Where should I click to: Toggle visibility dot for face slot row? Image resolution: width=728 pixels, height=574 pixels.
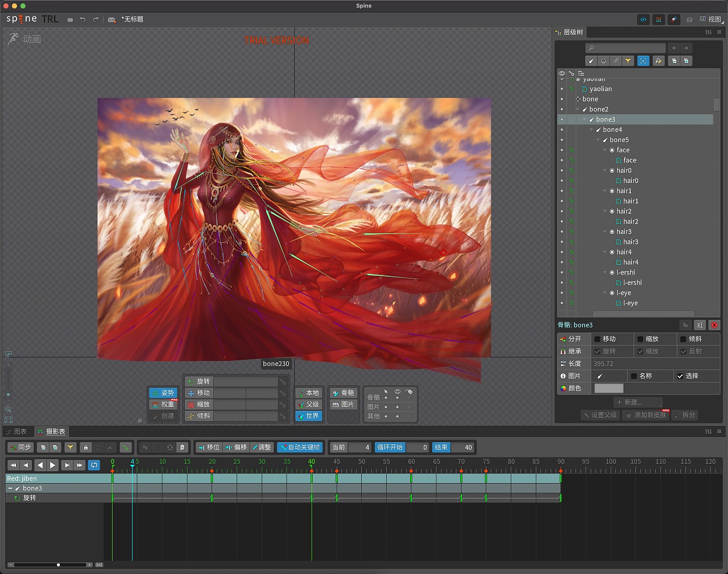coord(562,150)
